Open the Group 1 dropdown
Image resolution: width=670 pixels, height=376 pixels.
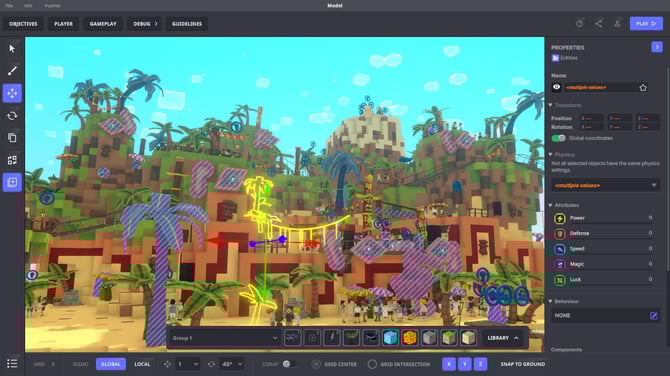coord(225,338)
